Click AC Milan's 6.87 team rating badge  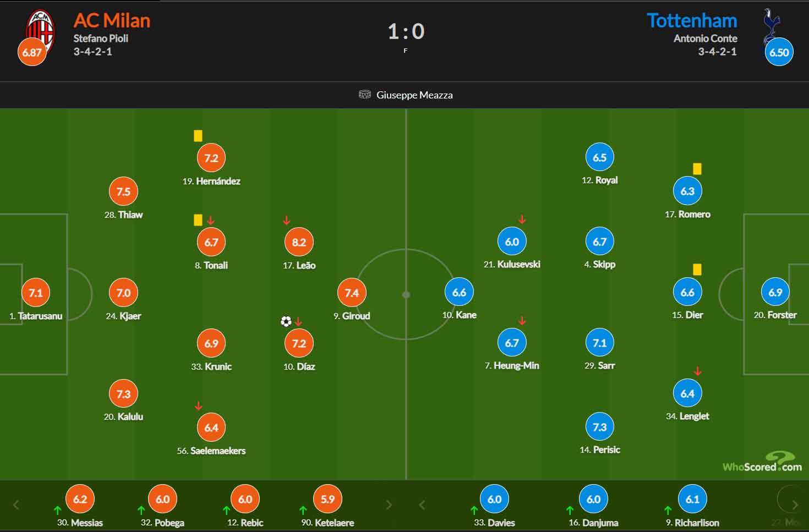pyautogui.click(x=32, y=52)
